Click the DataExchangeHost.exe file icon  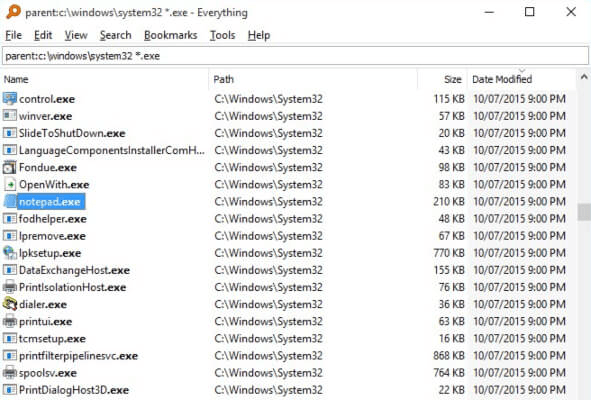9,270
